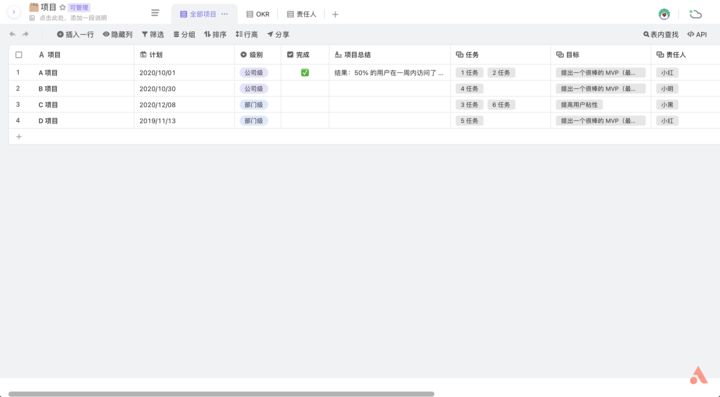Add a new view with plus icon
The image size is (720, 397).
coord(335,15)
